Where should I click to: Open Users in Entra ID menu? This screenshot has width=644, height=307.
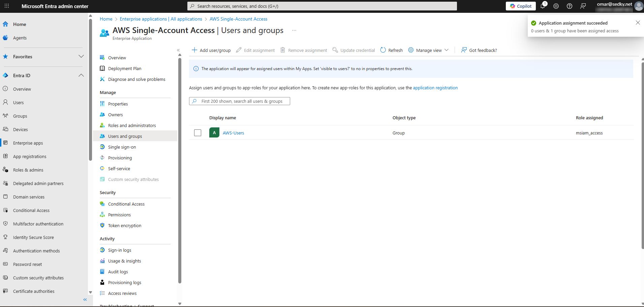pos(18,102)
